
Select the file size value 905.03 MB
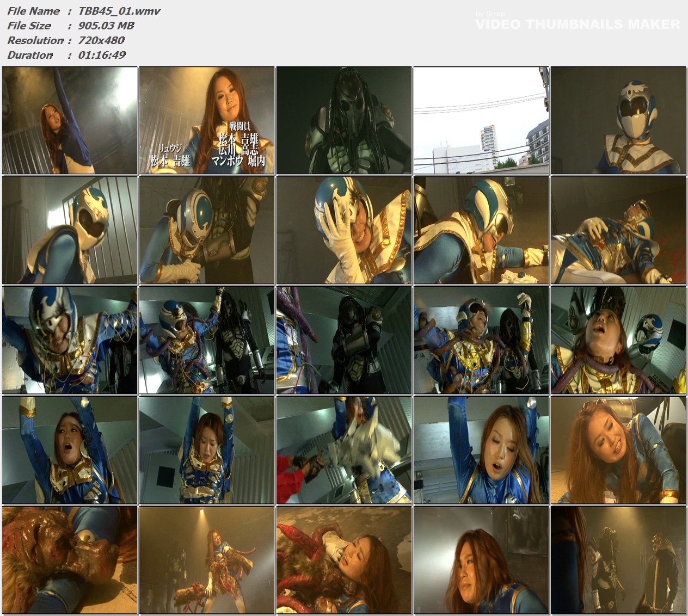click(x=106, y=26)
